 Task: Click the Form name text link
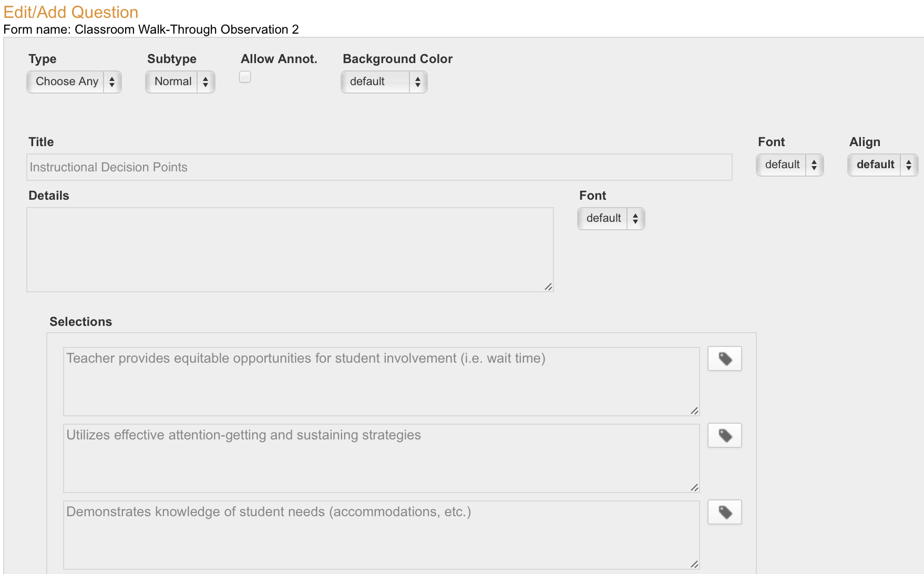pos(151,29)
